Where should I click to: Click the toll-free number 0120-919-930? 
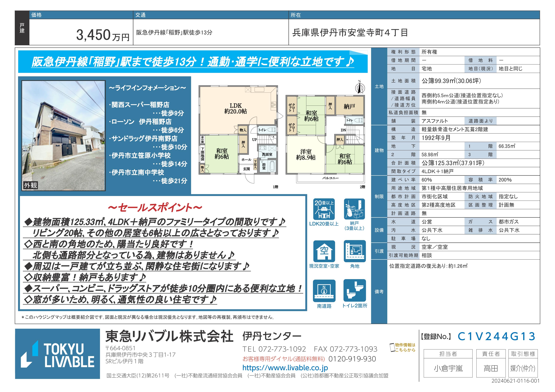tap(352, 359)
